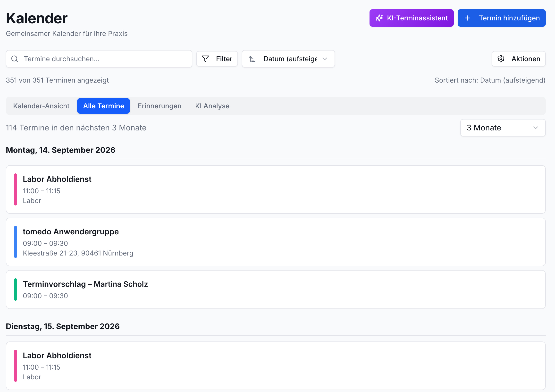The width and height of the screenshot is (555, 392).
Task: Switch to the Kalender-Ansicht tab
Action: [41, 106]
